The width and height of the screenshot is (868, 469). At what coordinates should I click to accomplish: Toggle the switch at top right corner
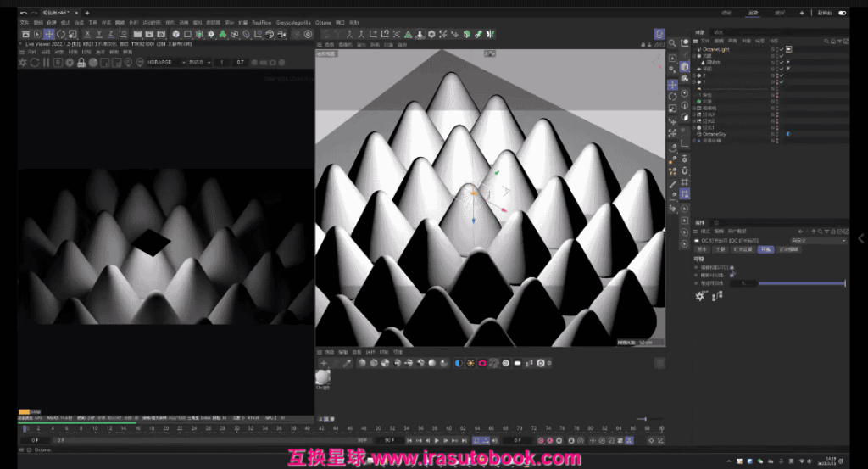[843, 13]
